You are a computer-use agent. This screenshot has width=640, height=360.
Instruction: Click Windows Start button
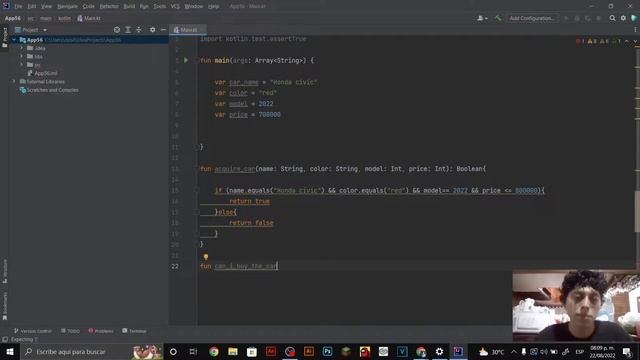(10, 351)
